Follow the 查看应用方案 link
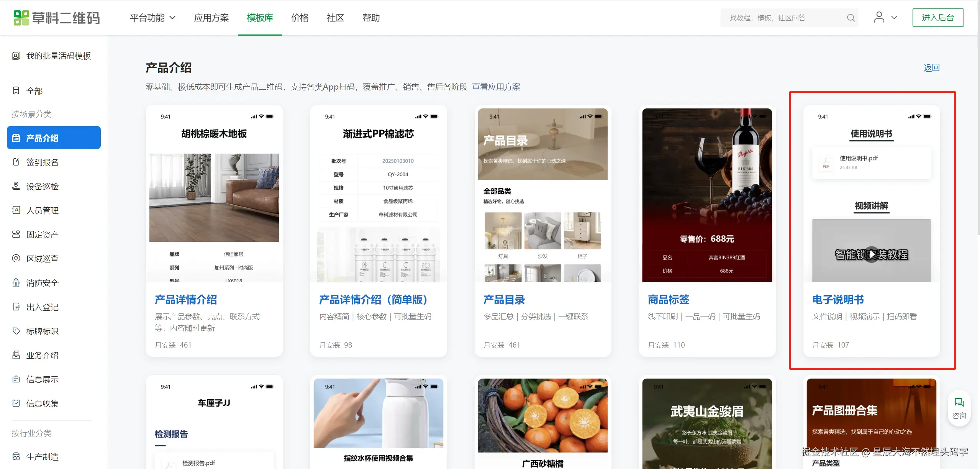 [496, 87]
